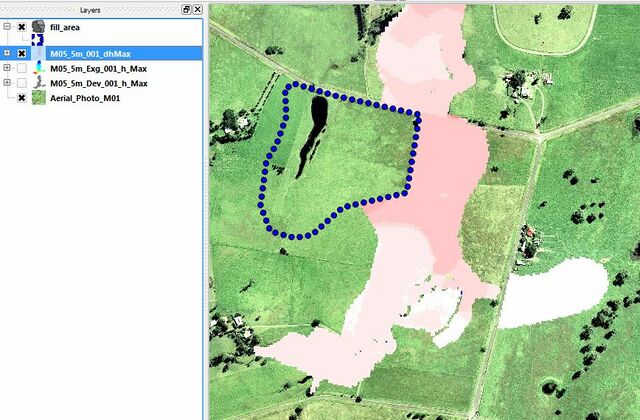The height and width of the screenshot is (420, 640).
Task: Select the fill_area layer name
Action: point(64,27)
